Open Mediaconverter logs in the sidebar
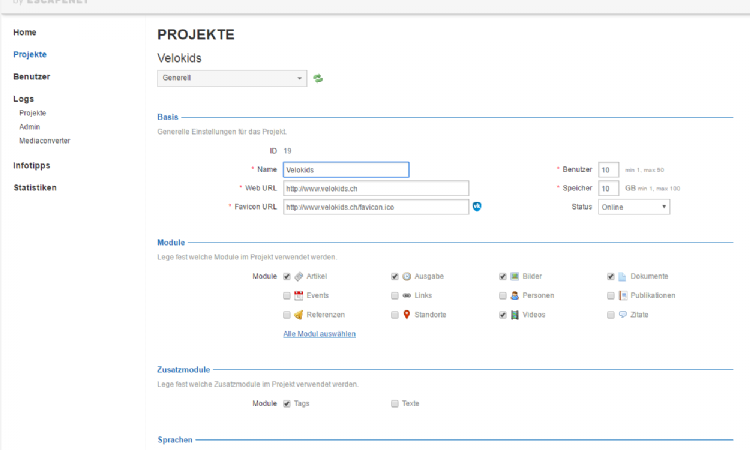The image size is (750, 450). coord(44,141)
